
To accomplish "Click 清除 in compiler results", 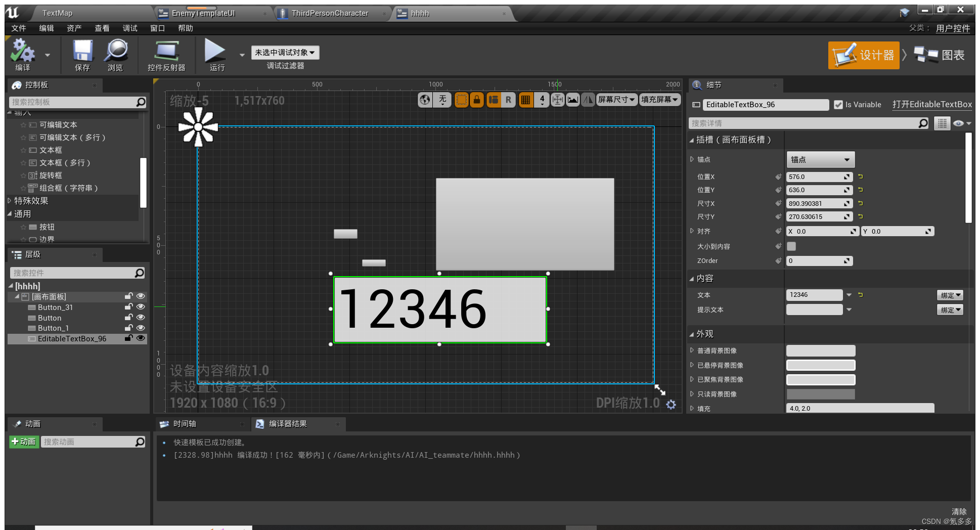I will 959,512.
